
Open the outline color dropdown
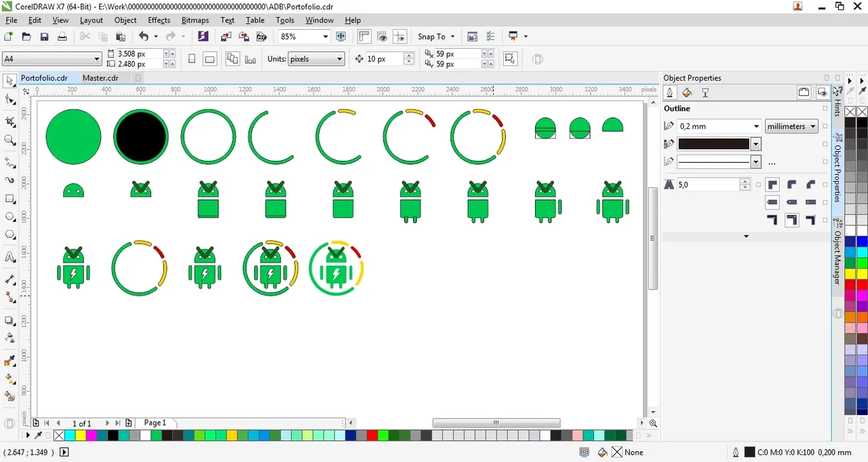[x=756, y=144]
